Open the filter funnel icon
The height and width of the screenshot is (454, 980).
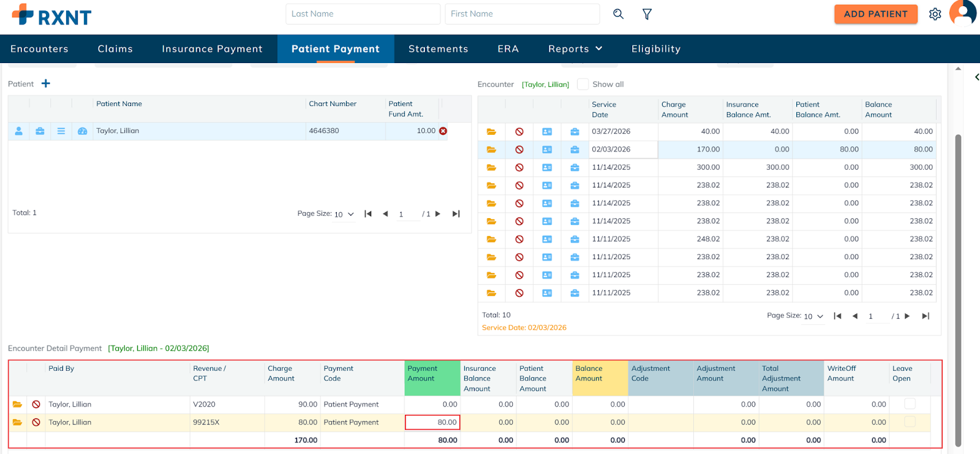tap(647, 14)
